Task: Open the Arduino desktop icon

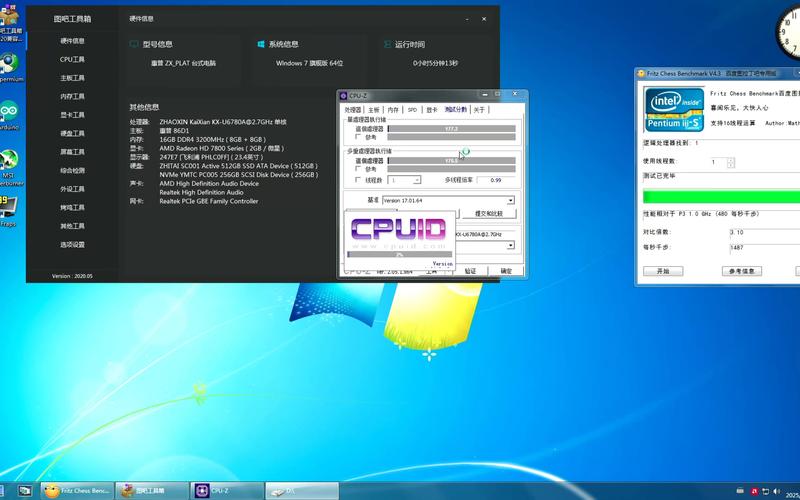Action: pyautogui.click(x=10, y=112)
